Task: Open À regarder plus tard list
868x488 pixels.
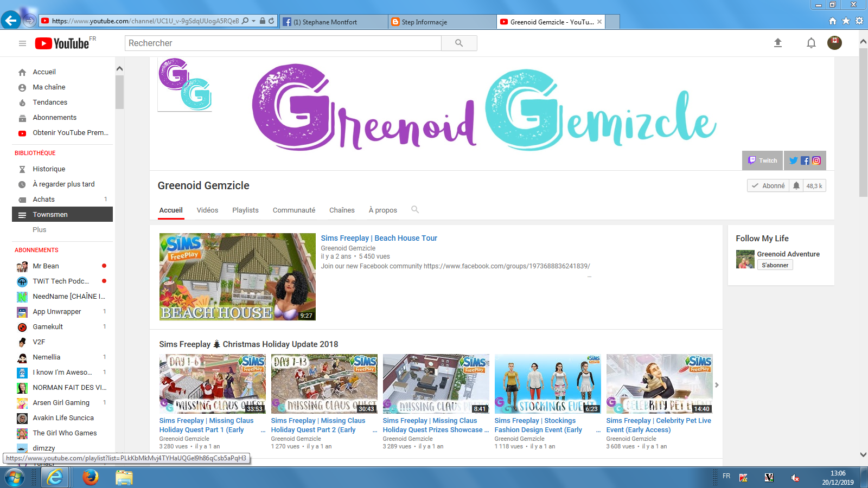Action: coord(62,184)
